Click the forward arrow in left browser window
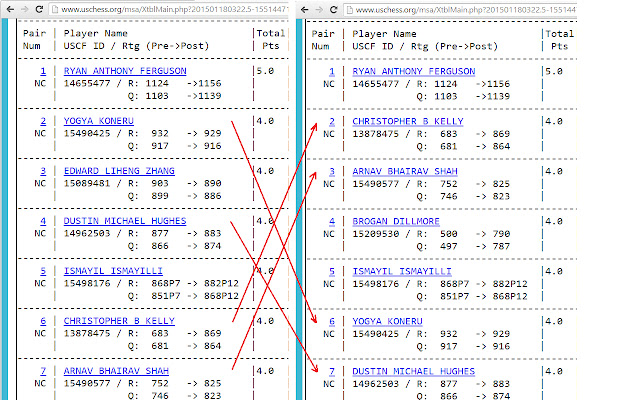Screen dimensions: 640x400 (x=24, y=9)
